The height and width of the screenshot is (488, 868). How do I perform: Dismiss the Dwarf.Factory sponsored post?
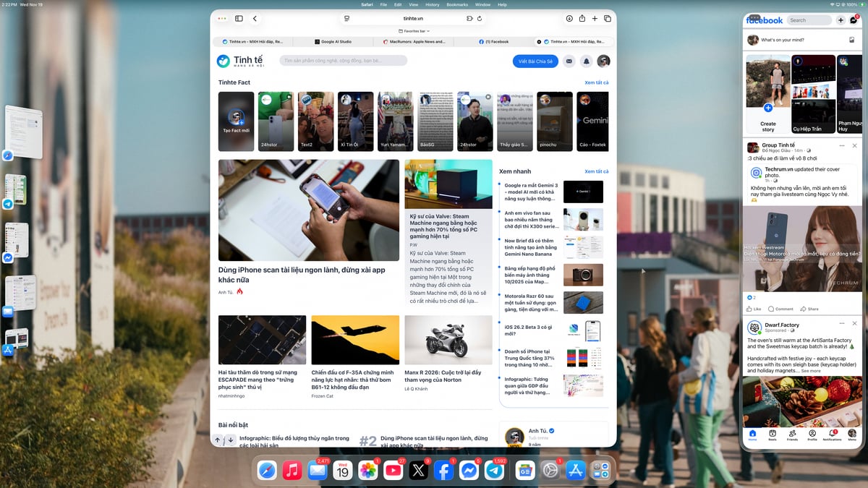tap(854, 324)
